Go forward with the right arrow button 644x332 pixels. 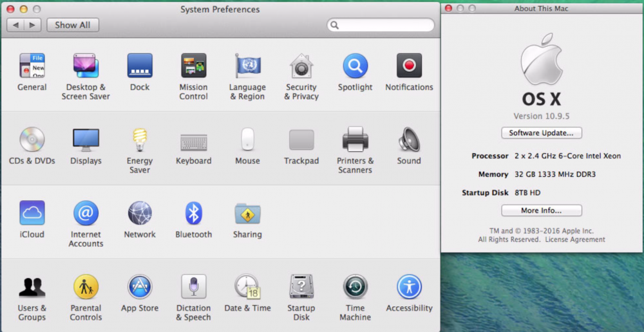tap(32, 25)
